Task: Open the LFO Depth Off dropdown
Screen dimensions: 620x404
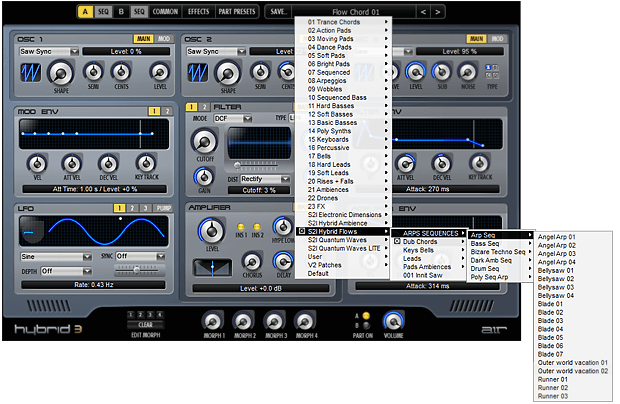Action: (66, 271)
